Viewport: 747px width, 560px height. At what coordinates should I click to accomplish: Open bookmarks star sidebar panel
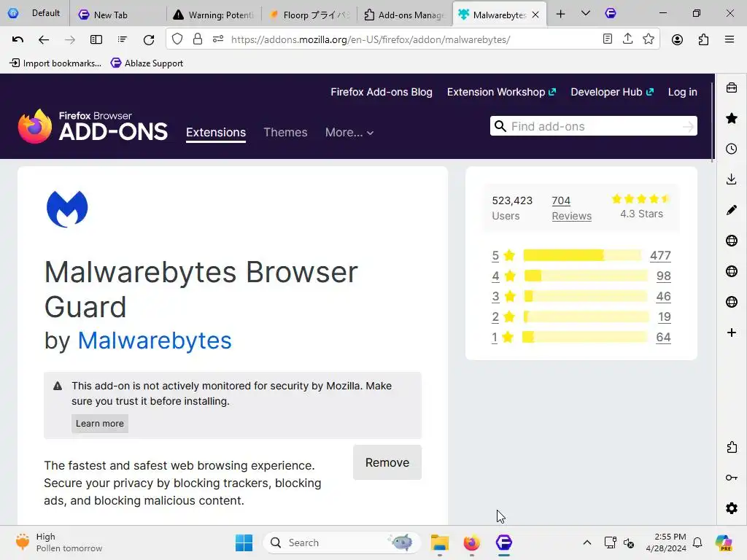coord(732,118)
